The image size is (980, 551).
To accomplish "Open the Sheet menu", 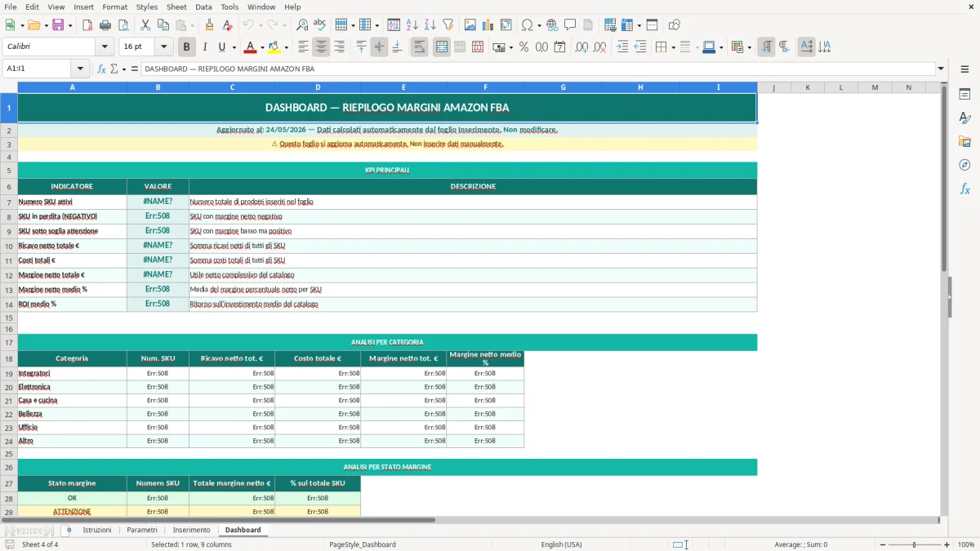I will (176, 7).
